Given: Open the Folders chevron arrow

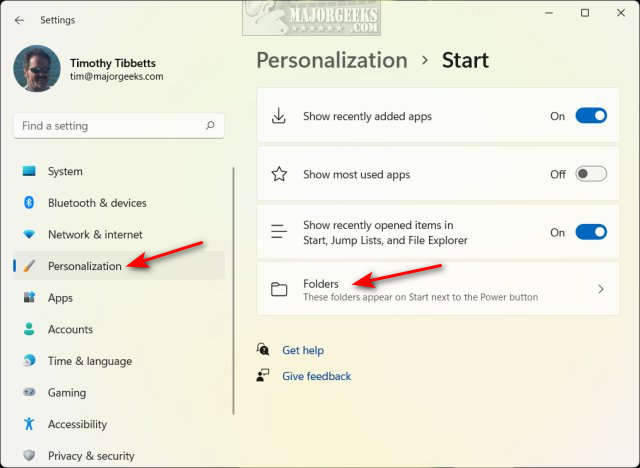Looking at the screenshot, I should coord(600,289).
